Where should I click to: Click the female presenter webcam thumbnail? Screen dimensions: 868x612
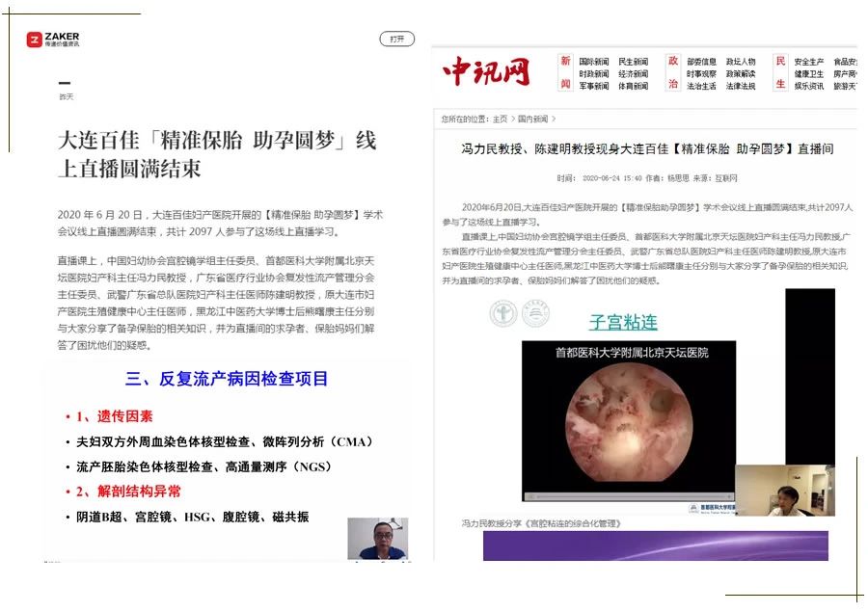(x=771, y=490)
